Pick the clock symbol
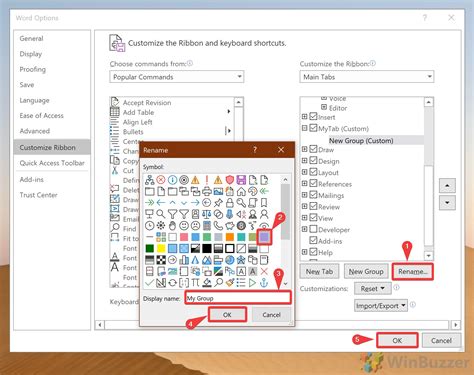The height and width of the screenshot is (375, 474). tap(150, 226)
